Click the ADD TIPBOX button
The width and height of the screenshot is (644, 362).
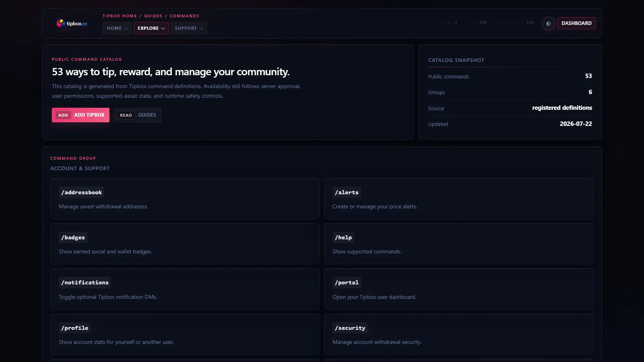pos(80,115)
